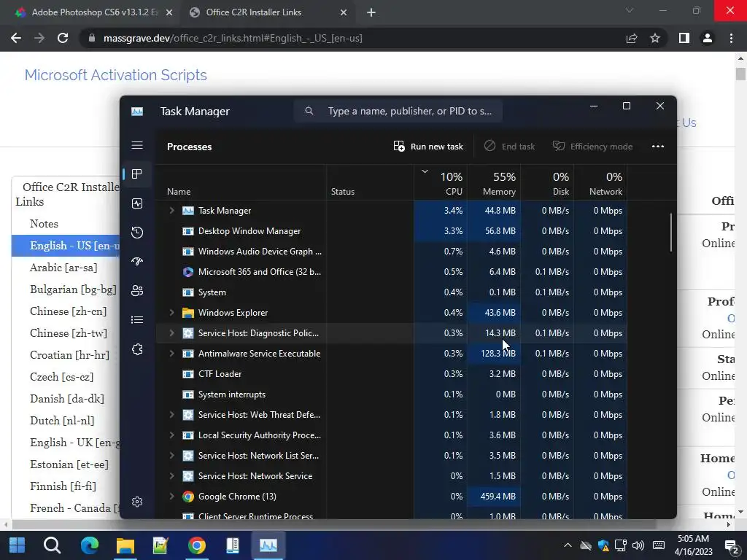The image size is (747, 560).
Task: Go back in Chrome browser
Action: pos(16,38)
